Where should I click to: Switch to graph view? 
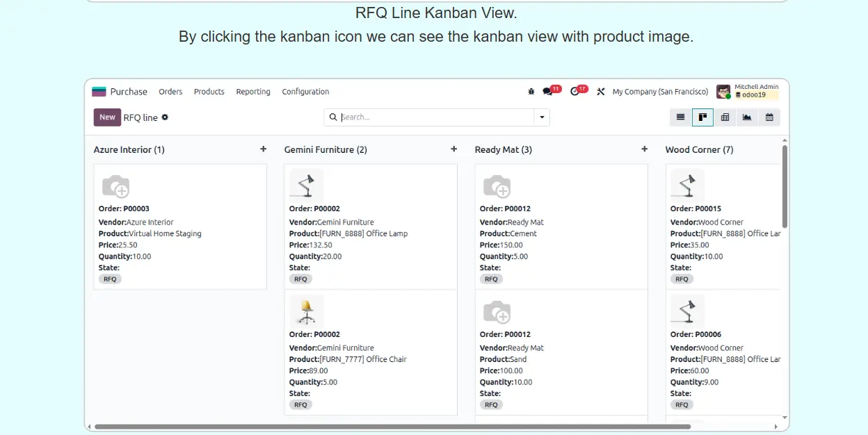tap(747, 117)
